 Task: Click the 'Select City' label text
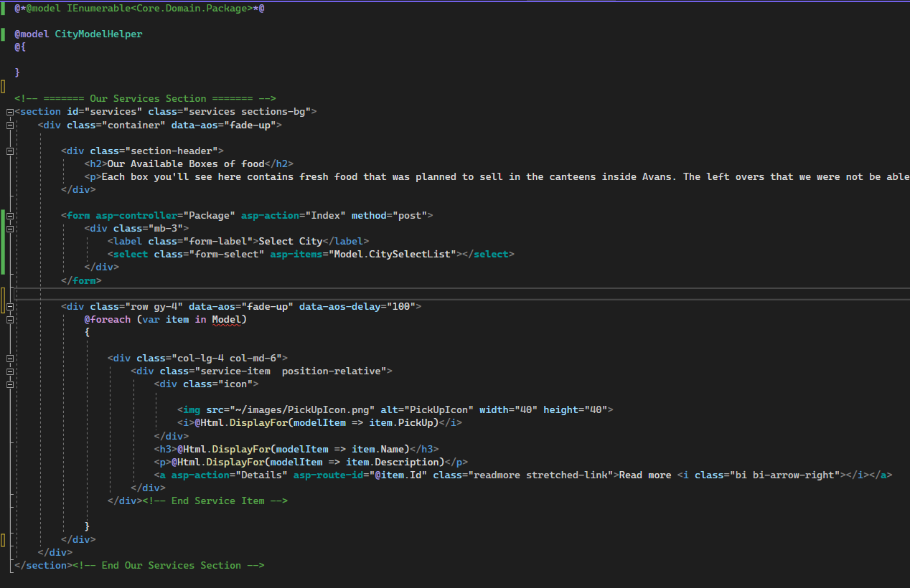tap(291, 241)
